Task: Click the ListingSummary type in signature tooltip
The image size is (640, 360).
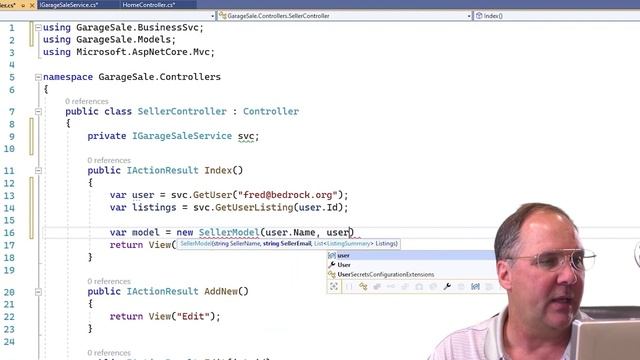Action: (x=348, y=244)
